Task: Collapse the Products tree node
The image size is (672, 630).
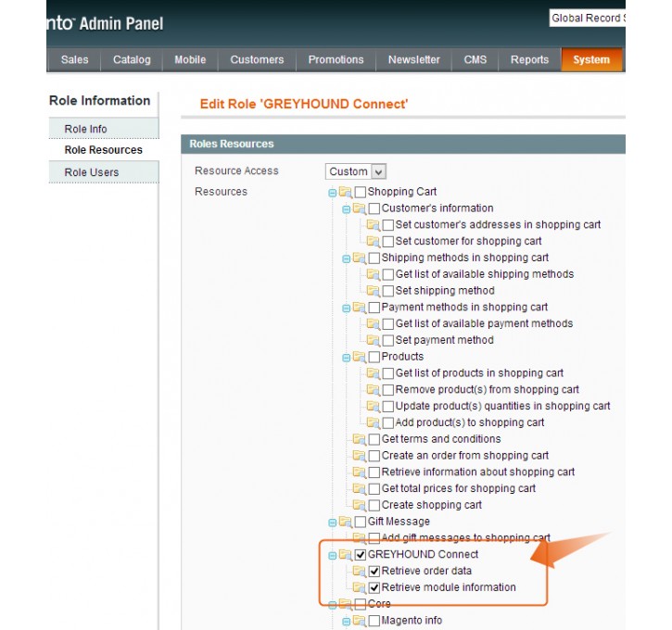Action: (x=347, y=358)
